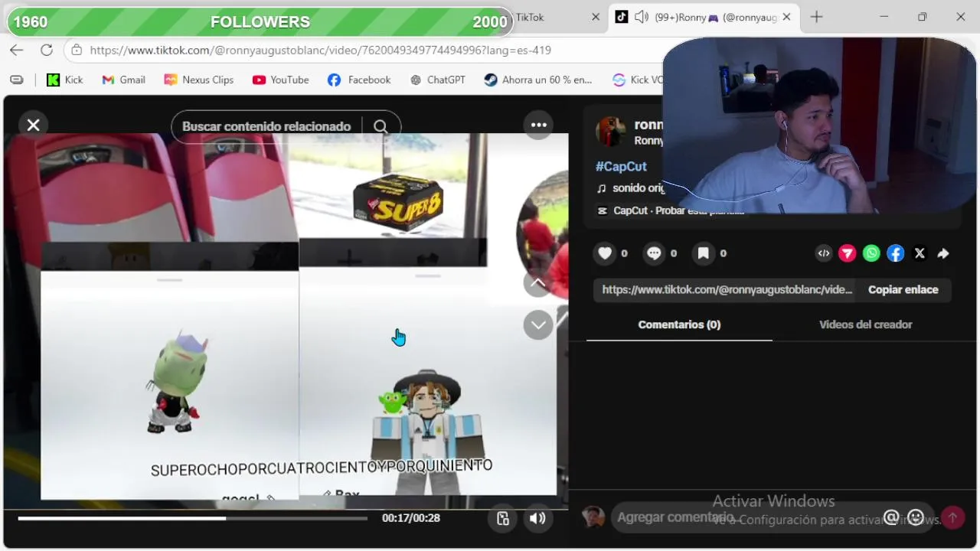
Task: Click the Agregar comentario input field
Action: (x=746, y=517)
